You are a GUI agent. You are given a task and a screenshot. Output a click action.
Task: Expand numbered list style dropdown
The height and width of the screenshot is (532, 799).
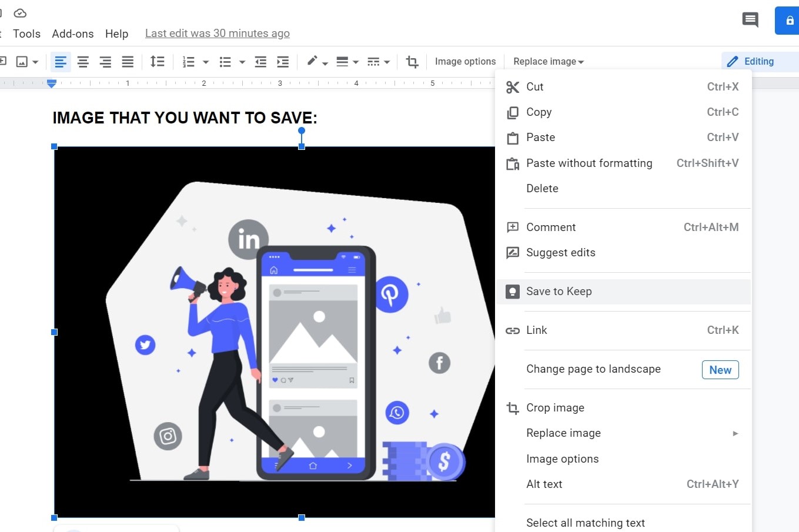coord(206,62)
